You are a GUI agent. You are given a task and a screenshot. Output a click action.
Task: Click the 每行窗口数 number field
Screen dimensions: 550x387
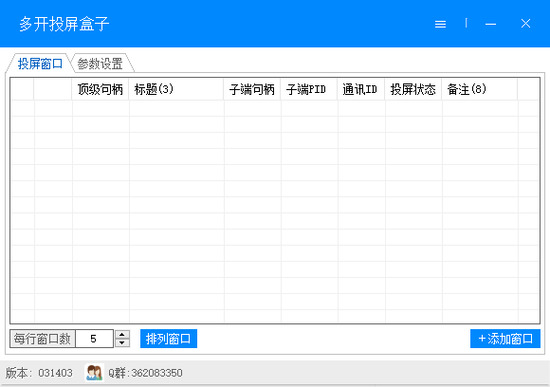(94, 339)
